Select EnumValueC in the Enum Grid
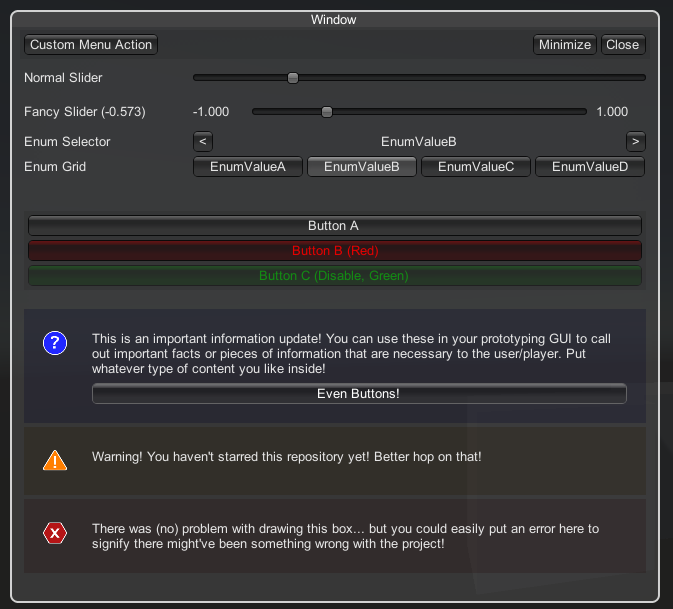This screenshot has width=673, height=609. click(x=476, y=167)
